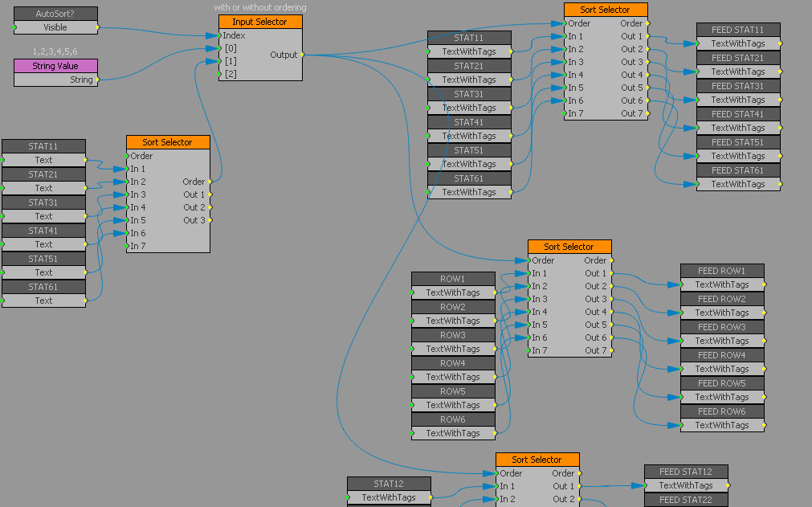
Task: Select the FEED ROW6 node header
Action: tap(722, 411)
